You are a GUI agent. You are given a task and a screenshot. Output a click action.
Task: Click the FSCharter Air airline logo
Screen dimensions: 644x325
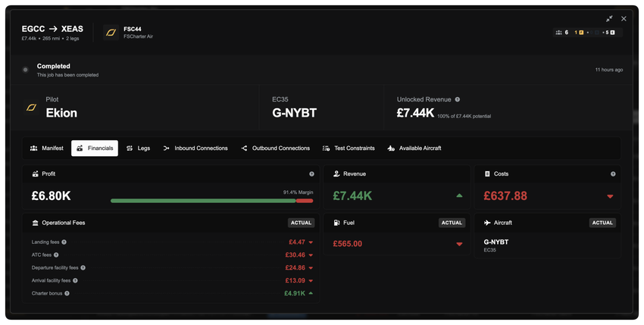click(111, 33)
